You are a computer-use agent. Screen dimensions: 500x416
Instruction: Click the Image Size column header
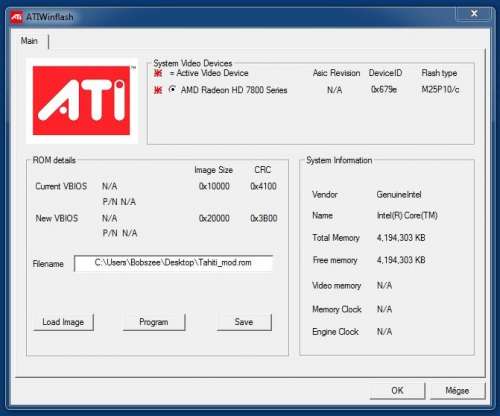point(213,170)
